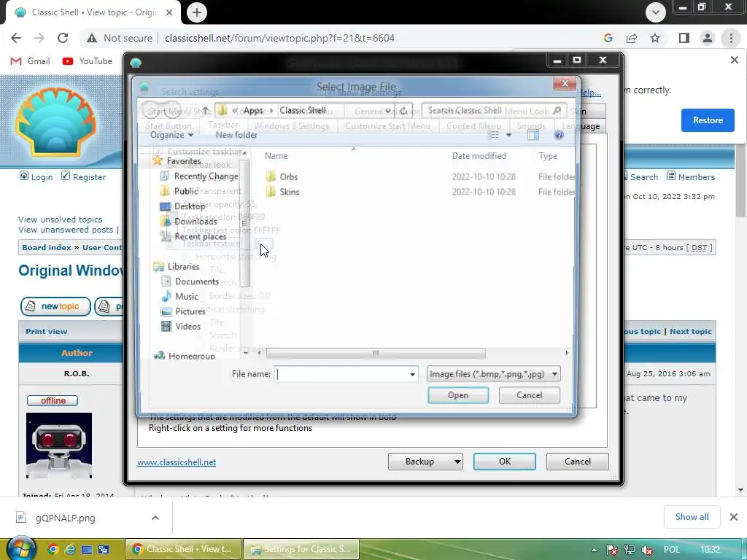Cancel the Select Image File dialog
Image resolution: width=747 pixels, height=560 pixels.
click(x=530, y=395)
